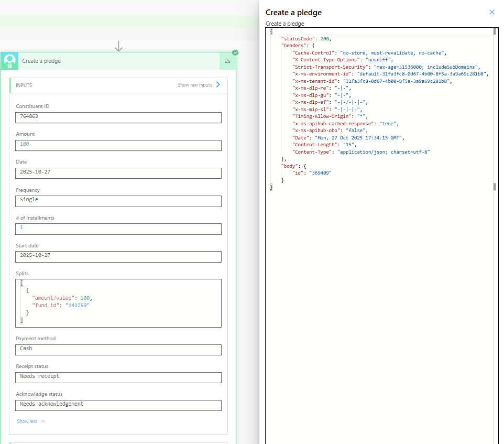504x444 pixels.
Task: Select the Amount field showing 100
Action: pyautogui.click(x=118, y=145)
